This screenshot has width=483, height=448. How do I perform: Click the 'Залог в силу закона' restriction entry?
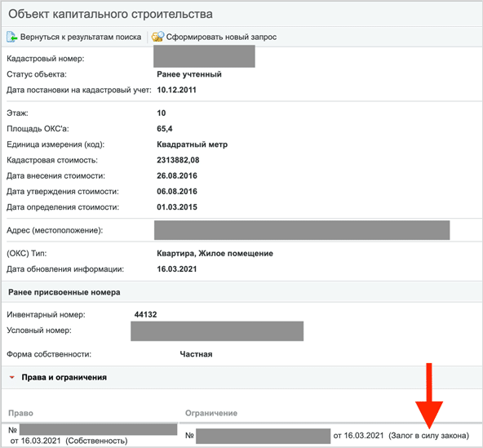pyautogui.click(x=428, y=436)
